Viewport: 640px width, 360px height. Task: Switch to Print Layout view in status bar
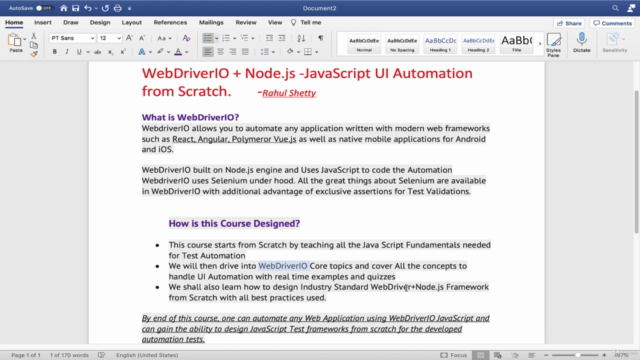point(480,355)
